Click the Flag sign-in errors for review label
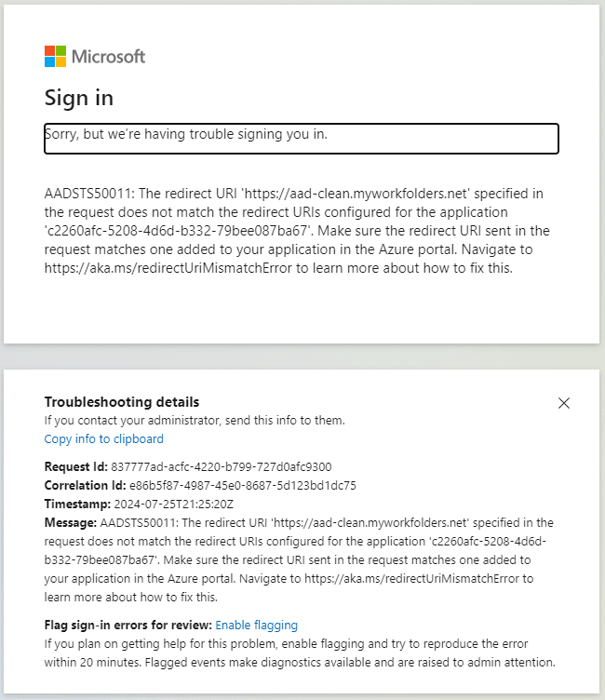The width and height of the screenshot is (605, 700). (x=128, y=625)
